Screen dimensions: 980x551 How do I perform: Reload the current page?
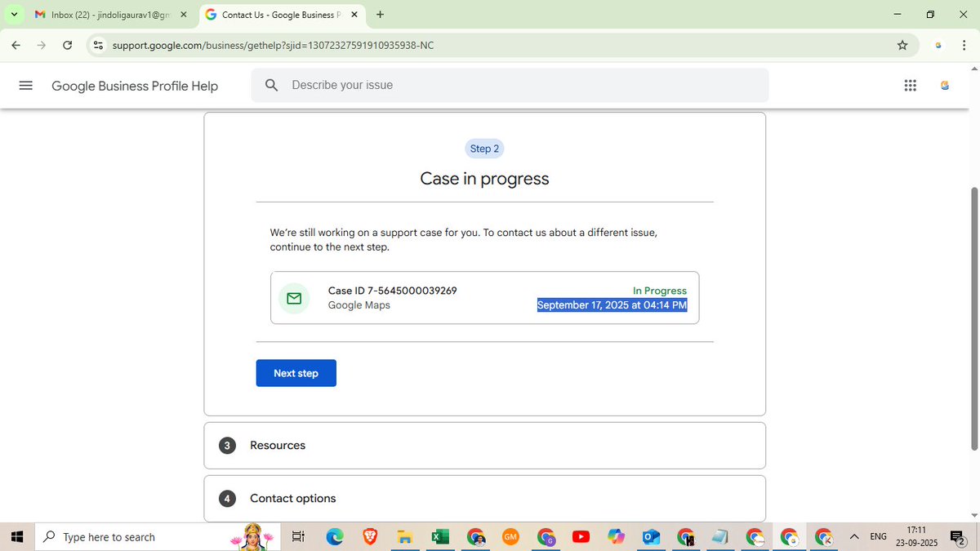coord(68,45)
